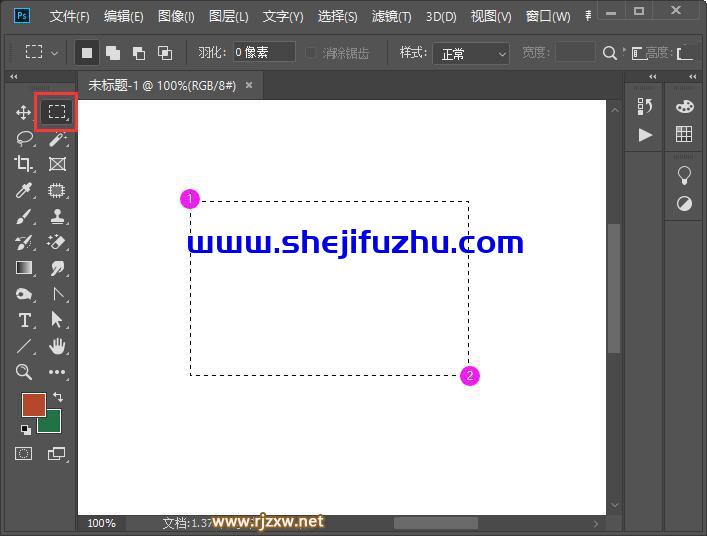Open the 编辑(E) menu
The image size is (707, 536).
point(124,17)
